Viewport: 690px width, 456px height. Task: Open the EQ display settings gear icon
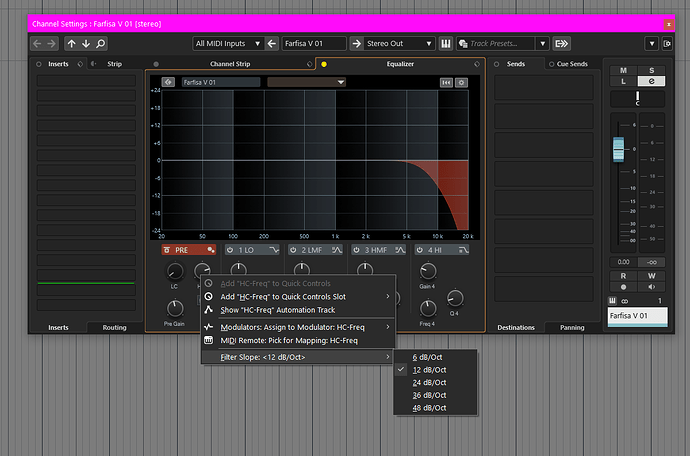point(461,82)
